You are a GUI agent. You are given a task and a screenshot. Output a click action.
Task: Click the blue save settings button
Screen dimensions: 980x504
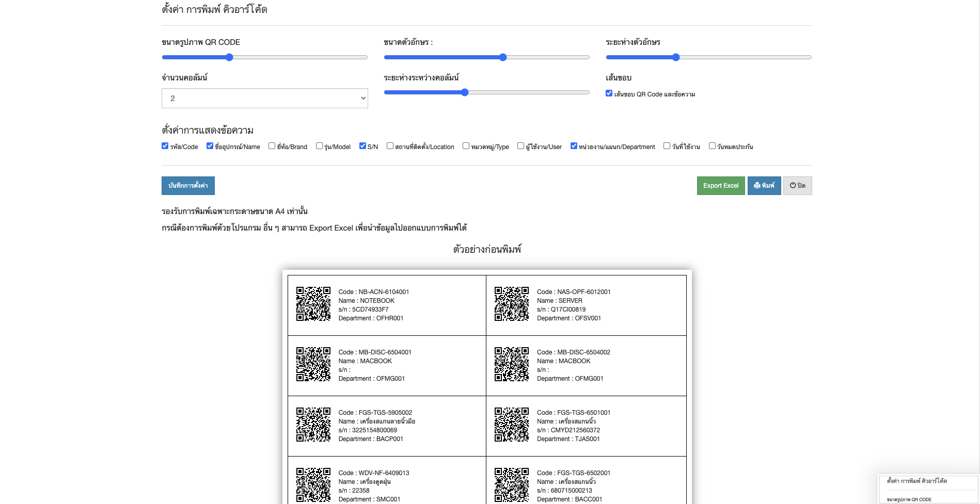pos(188,186)
